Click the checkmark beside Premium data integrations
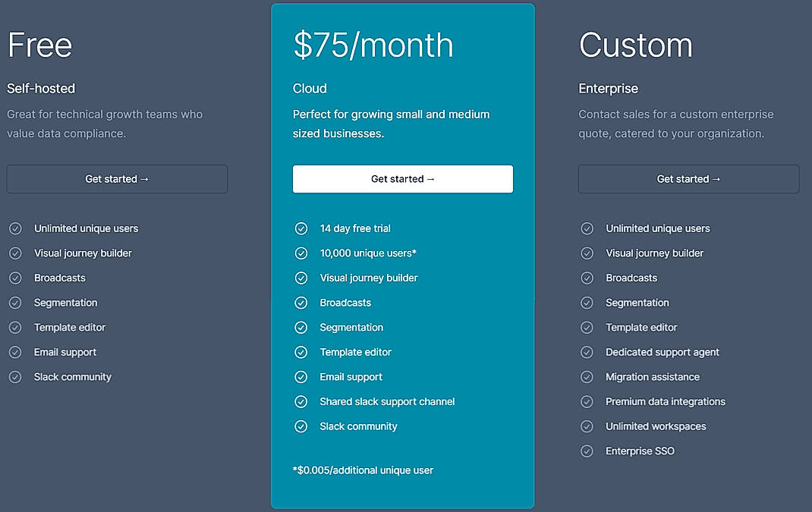Screen dimensions: 812x512 [587, 401]
